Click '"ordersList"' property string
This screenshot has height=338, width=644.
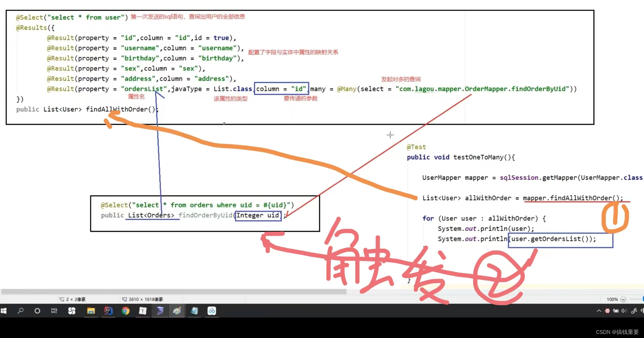tap(144, 89)
